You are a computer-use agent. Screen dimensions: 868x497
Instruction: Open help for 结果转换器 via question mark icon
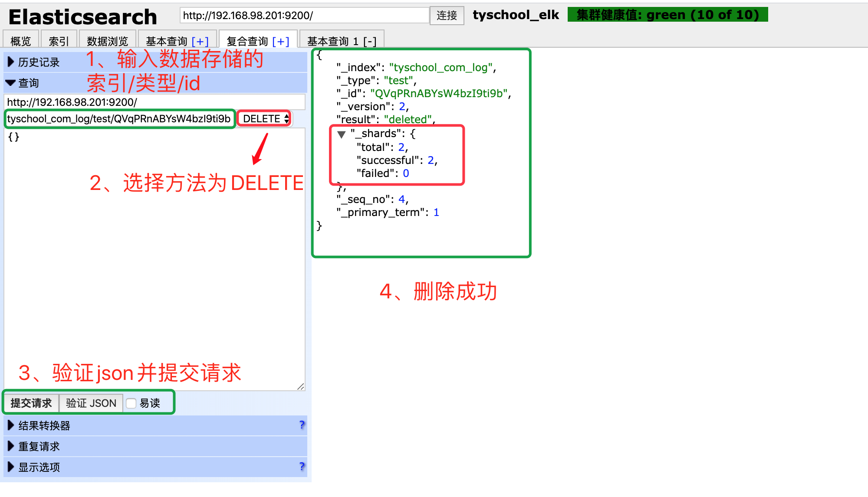pos(302,425)
